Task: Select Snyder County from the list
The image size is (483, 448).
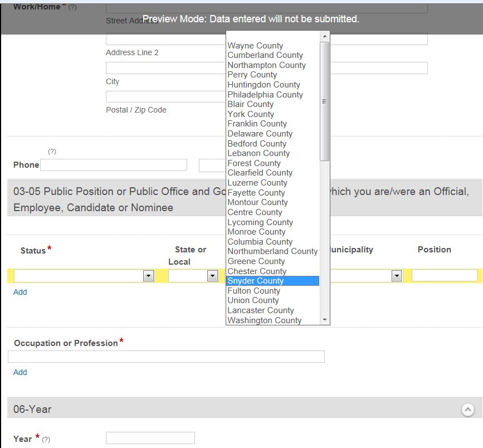Action: point(272,281)
